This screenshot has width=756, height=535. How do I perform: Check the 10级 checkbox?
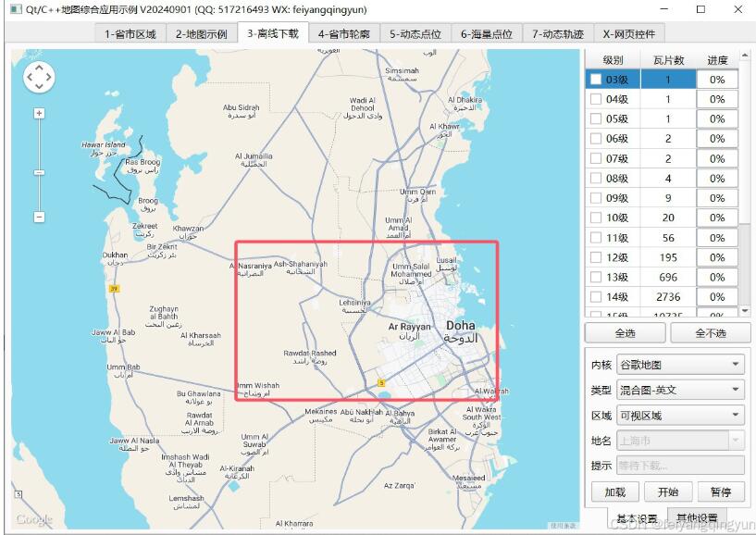click(597, 218)
